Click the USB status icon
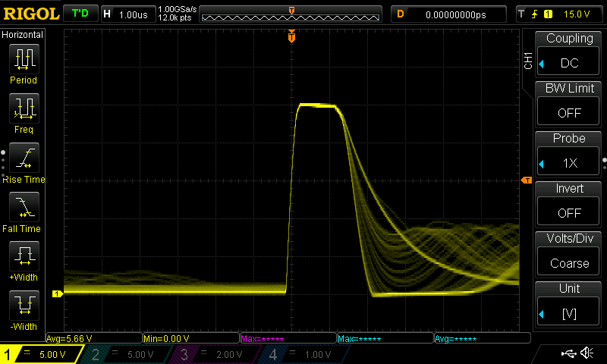The height and width of the screenshot is (364, 607). click(568, 353)
